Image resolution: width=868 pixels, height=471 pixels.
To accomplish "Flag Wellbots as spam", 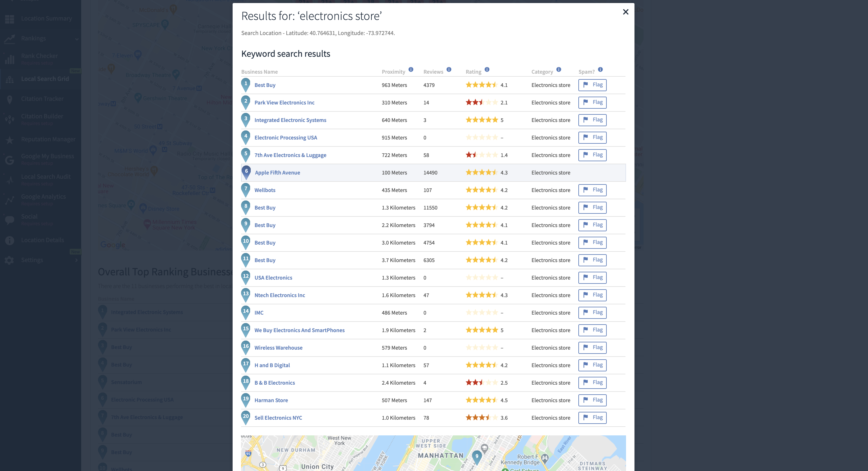I will (592, 190).
